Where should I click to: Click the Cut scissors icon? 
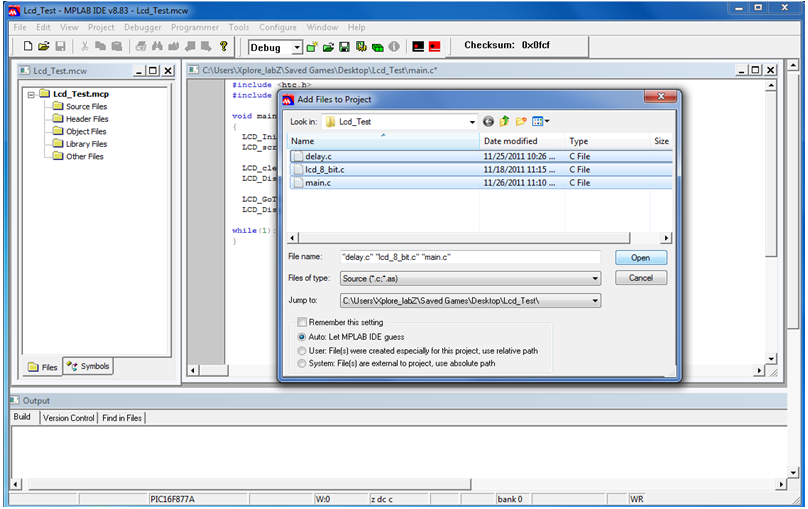pos(85,46)
